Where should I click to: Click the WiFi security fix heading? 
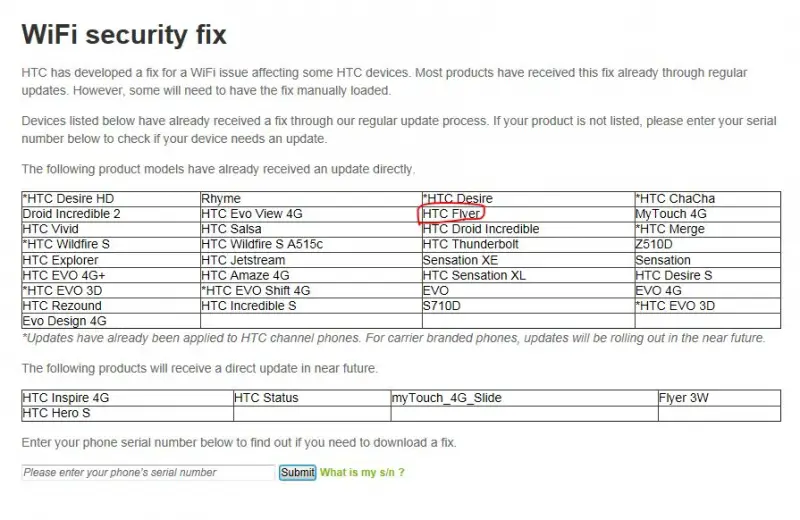pyautogui.click(x=124, y=35)
